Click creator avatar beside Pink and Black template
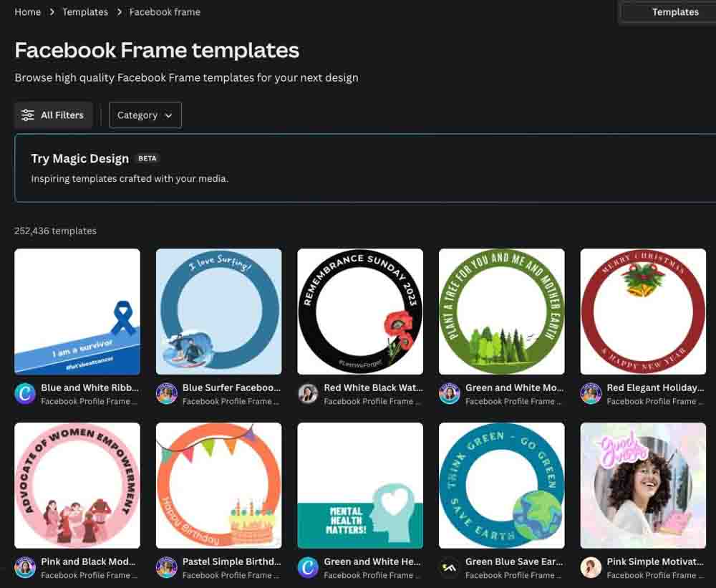Viewport: 716px width, 588px height. point(25,568)
